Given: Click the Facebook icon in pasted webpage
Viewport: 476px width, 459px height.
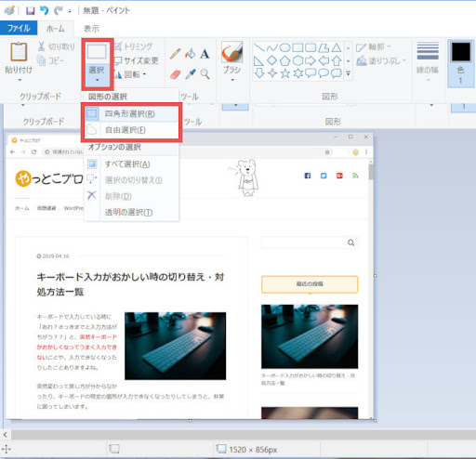Looking at the screenshot, I should (308, 176).
